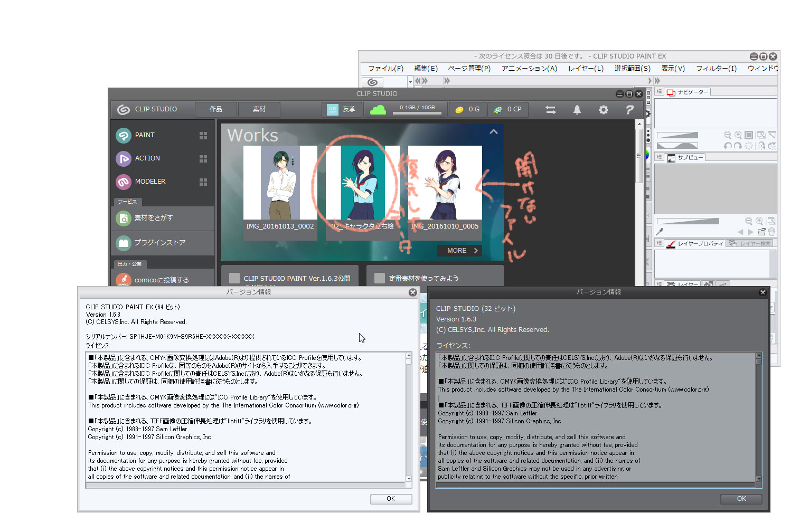
Task: Click comicoに投稿する in the sidebar
Action: tap(163, 280)
